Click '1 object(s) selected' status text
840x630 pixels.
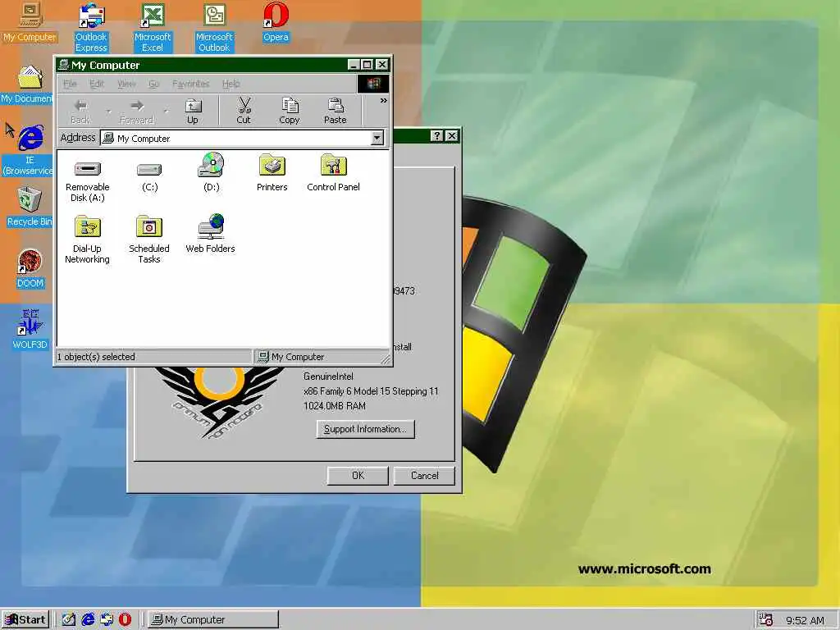click(97, 357)
